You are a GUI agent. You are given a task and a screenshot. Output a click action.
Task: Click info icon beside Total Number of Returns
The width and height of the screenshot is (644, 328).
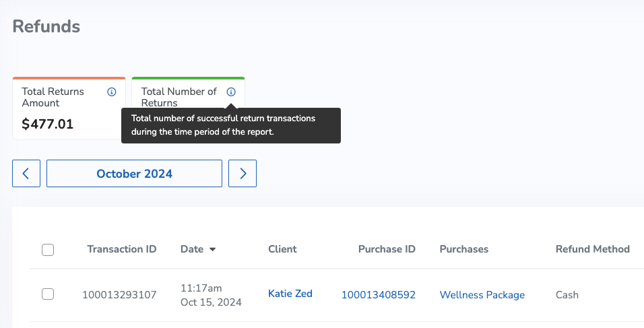click(x=231, y=92)
